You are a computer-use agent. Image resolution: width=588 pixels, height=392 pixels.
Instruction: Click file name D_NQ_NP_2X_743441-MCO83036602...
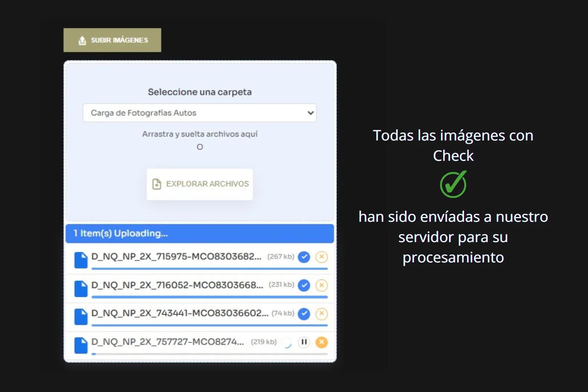point(180,313)
